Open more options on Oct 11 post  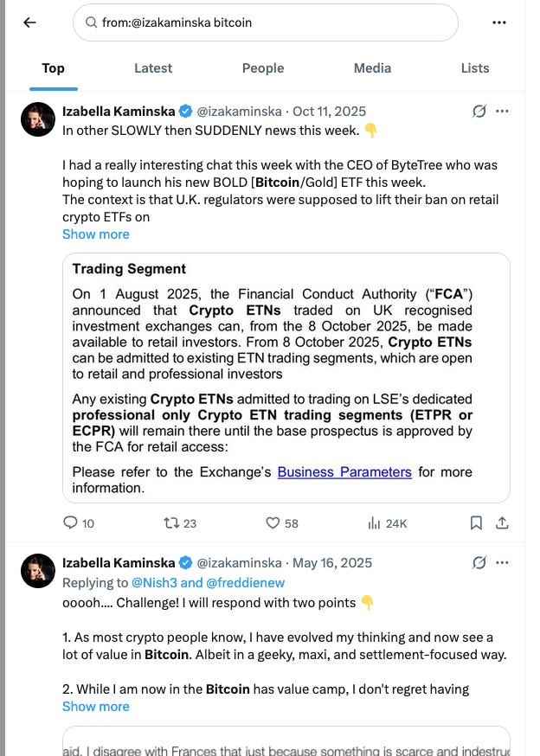[503, 112]
